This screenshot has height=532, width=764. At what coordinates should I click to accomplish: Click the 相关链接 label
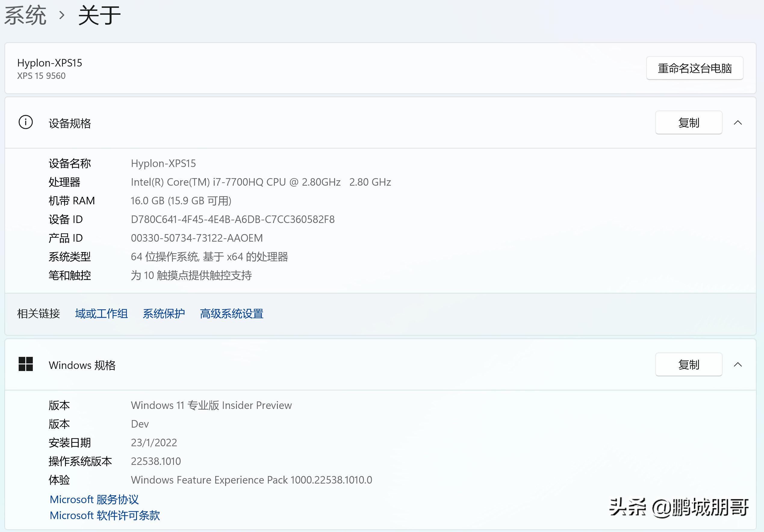click(39, 314)
